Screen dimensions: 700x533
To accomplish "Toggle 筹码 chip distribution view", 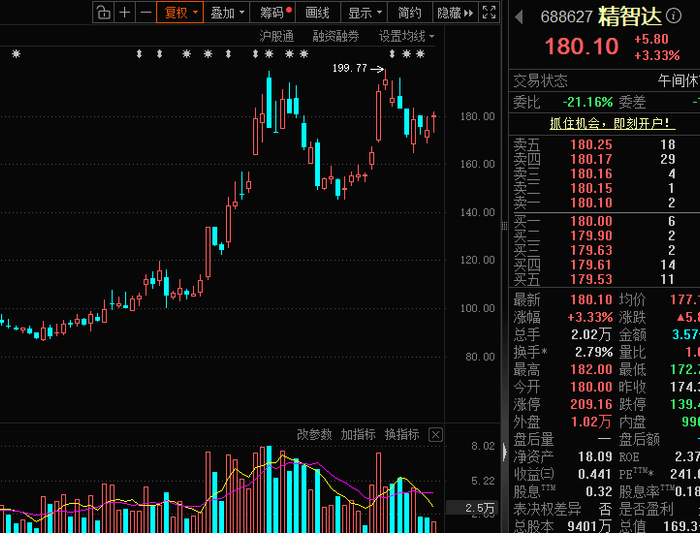I will click(x=275, y=12).
